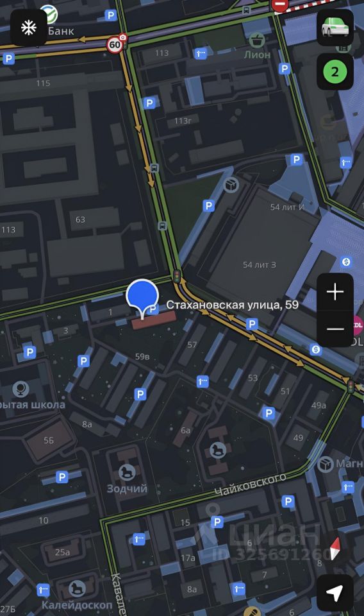This screenshot has width=364, height=616.
Task: Tap the snowflake weather button
Action: 29,28
